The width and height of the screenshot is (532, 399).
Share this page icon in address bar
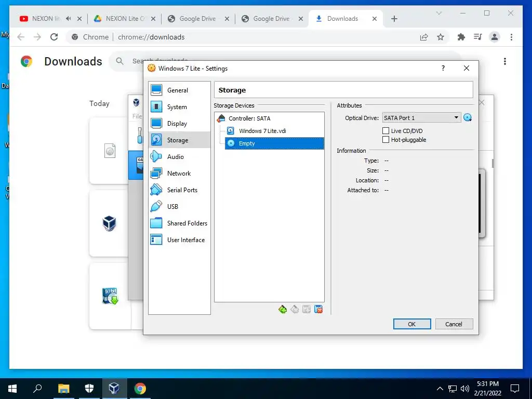pyautogui.click(x=424, y=37)
